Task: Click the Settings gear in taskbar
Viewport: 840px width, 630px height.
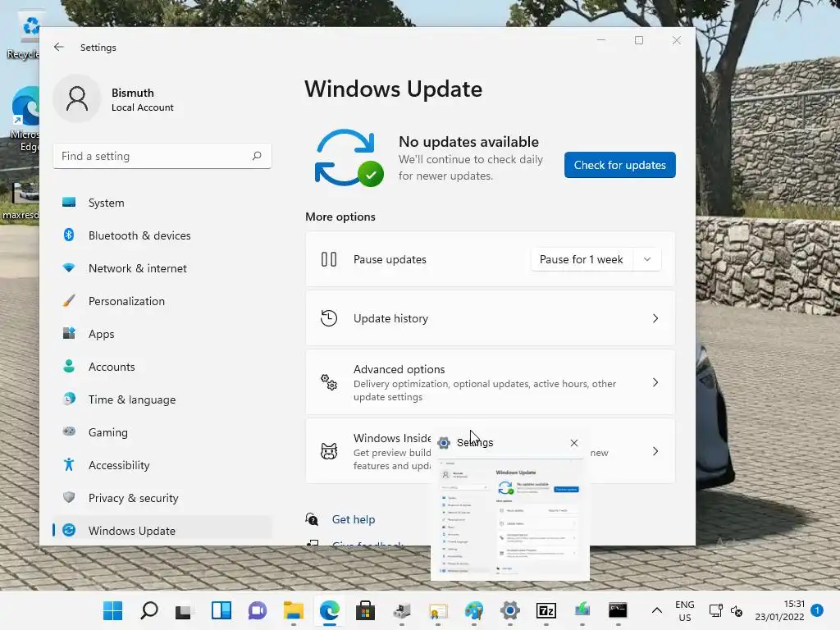Action: coord(510,610)
